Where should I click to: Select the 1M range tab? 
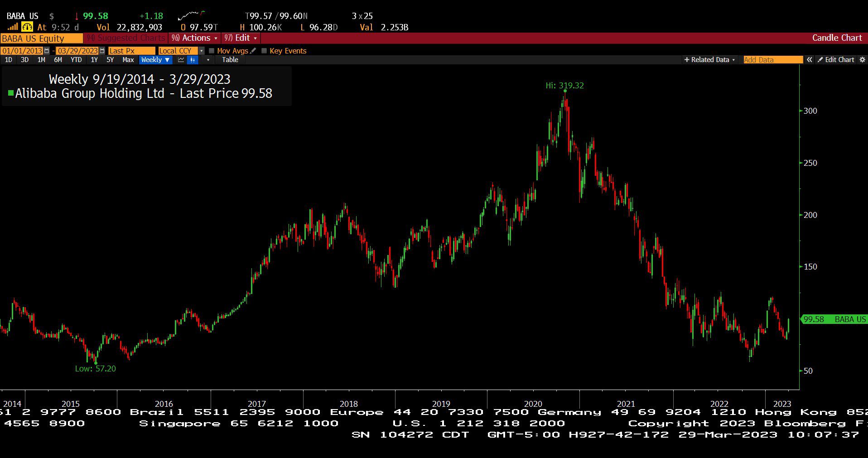pos(41,60)
